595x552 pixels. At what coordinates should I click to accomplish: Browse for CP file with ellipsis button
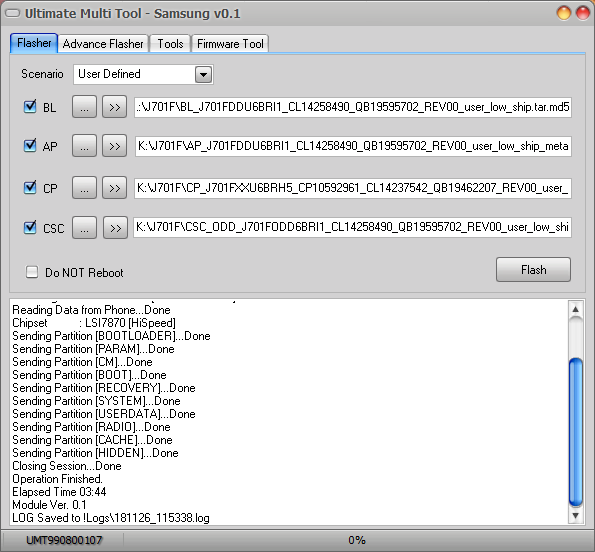tap(84, 188)
